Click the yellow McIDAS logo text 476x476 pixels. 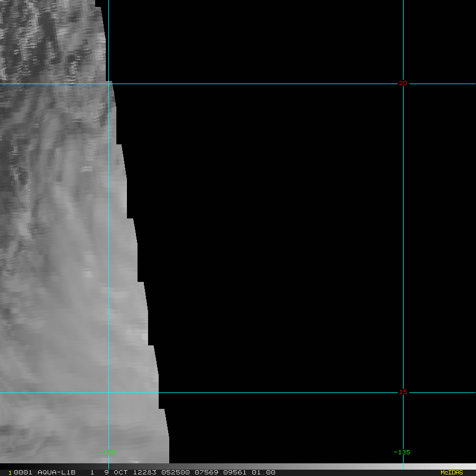pyautogui.click(x=451, y=472)
